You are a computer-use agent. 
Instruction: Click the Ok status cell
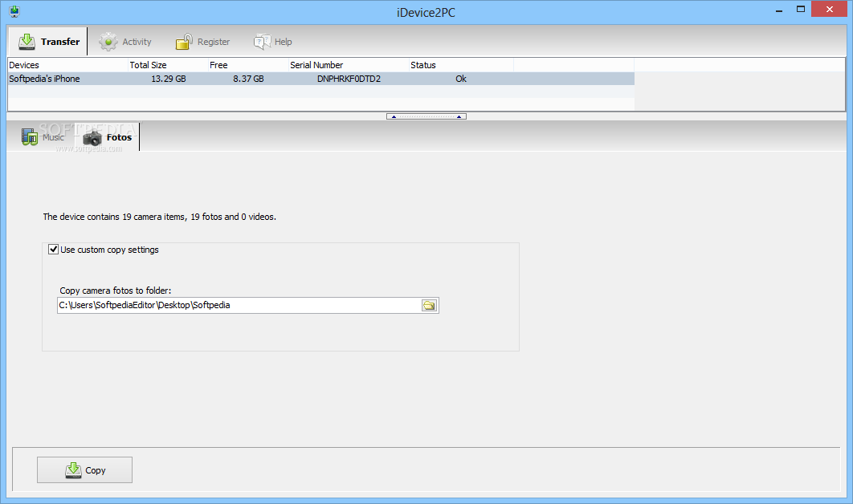[x=461, y=79]
